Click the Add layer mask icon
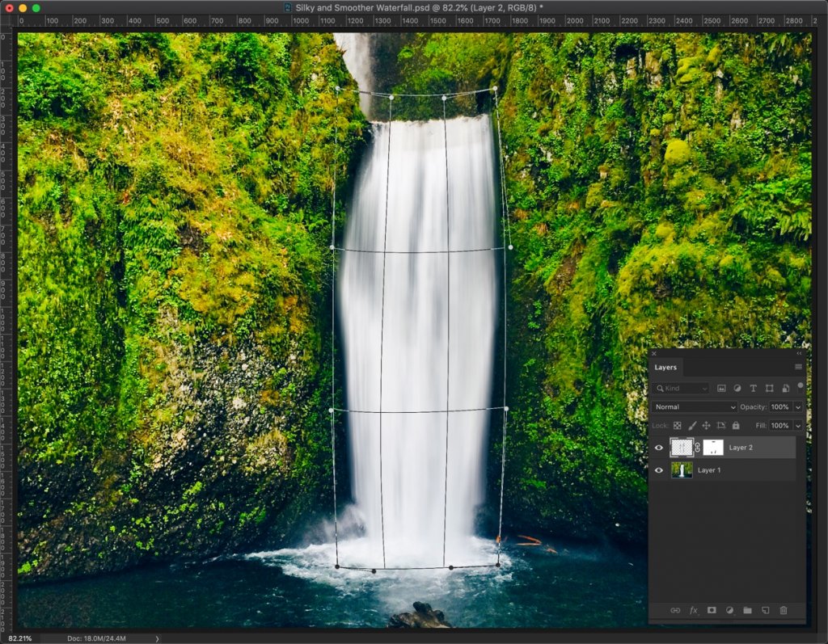This screenshot has width=828, height=644. pos(712,610)
